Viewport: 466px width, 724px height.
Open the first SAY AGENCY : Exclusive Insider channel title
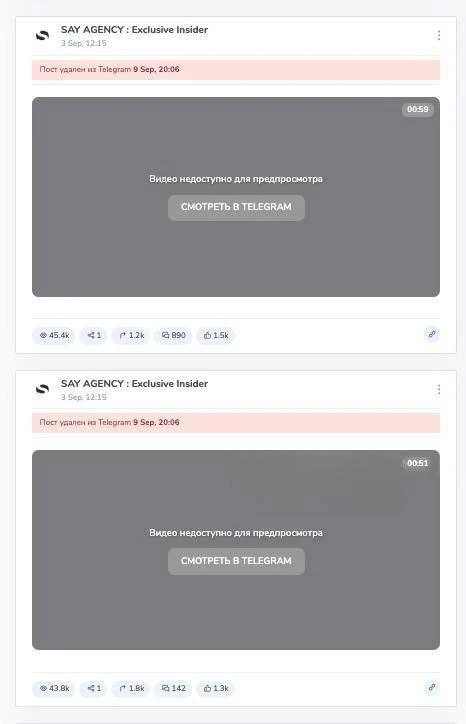coord(134,30)
